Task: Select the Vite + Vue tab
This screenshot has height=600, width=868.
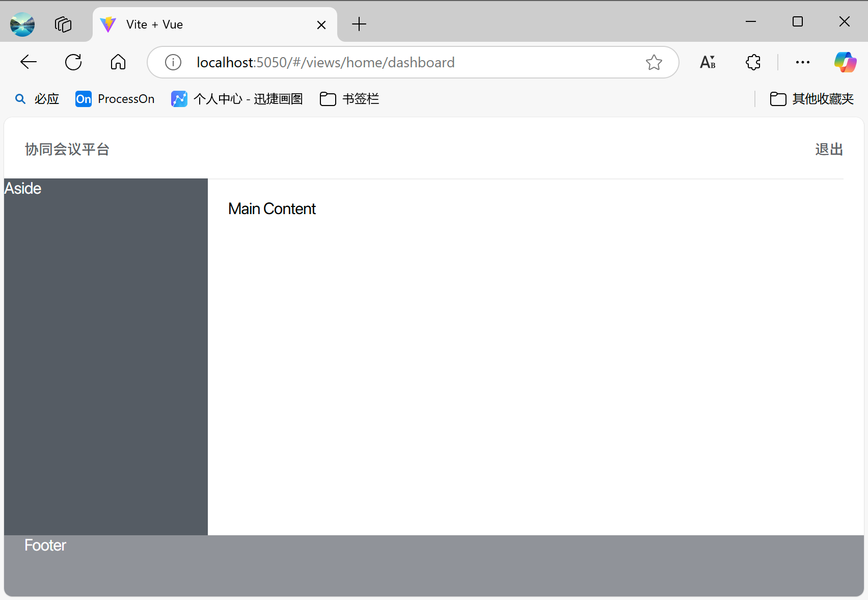Action: point(214,24)
